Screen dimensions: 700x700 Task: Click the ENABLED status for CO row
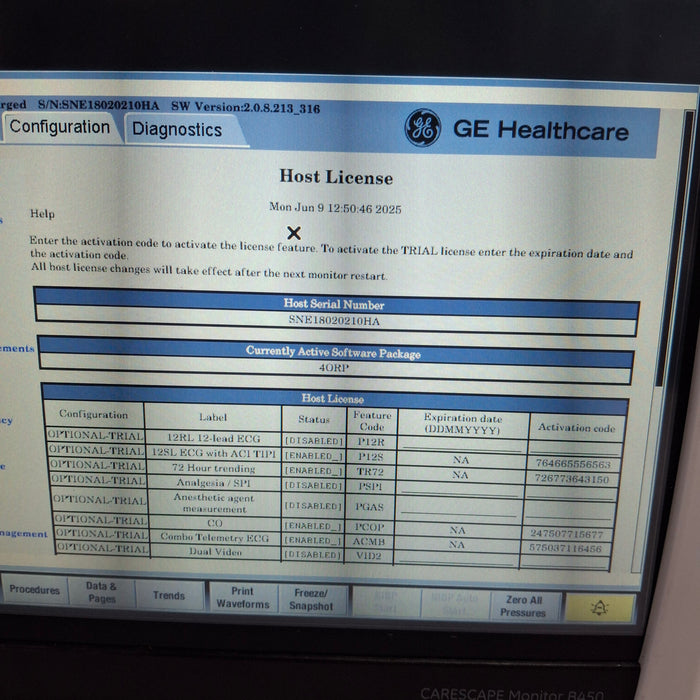[x=313, y=526]
